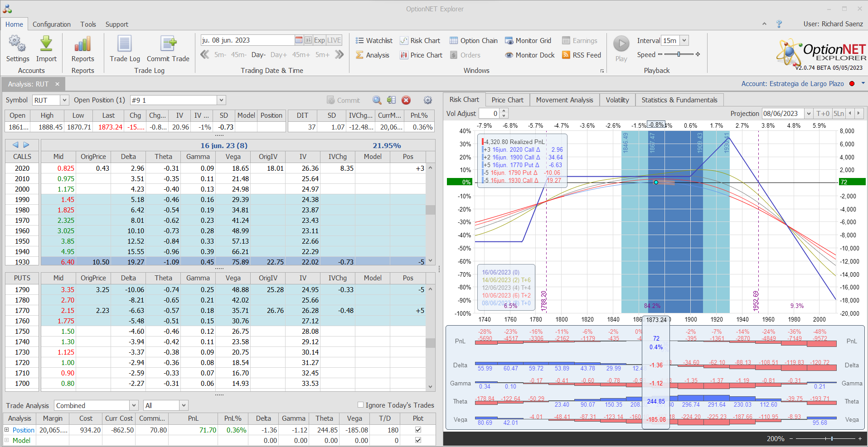Viewport: 868px width, 447px height.
Task: Open the Trade Log icon
Action: [125, 44]
